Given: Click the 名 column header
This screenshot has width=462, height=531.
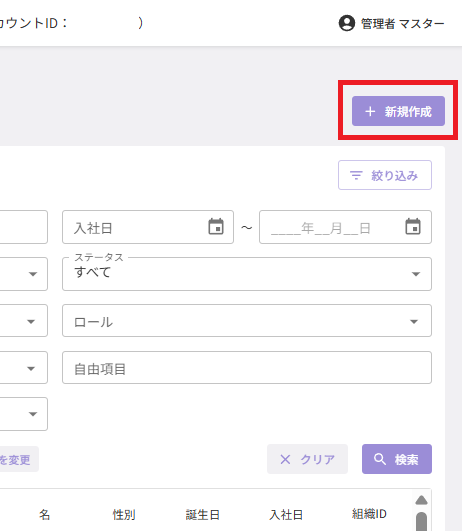Looking at the screenshot, I should tap(44, 515).
